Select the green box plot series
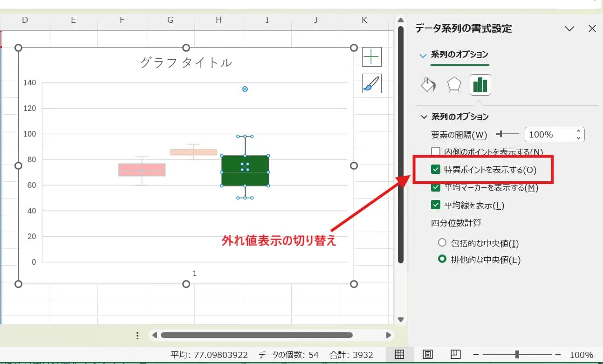Image resolution: width=603 pixels, height=364 pixels. pos(245,170)
